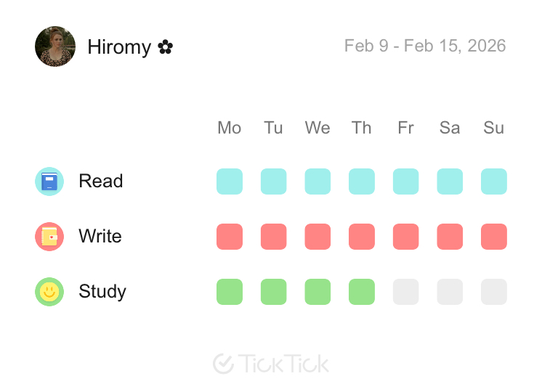Screen dimensions: 542x392
Task: Click Hiromy's profile avatar photo
Action: click(55, 47)
